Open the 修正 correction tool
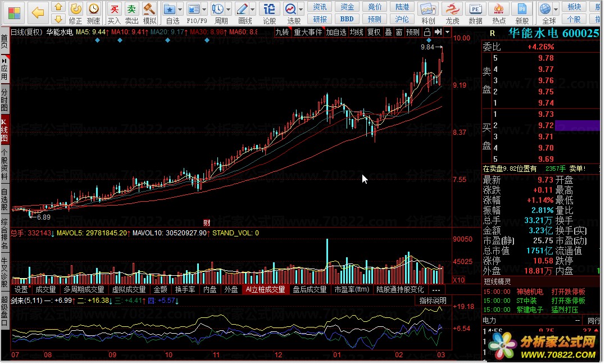The height and width of the screenshot is (364, 605). click(x=76, y=13)
